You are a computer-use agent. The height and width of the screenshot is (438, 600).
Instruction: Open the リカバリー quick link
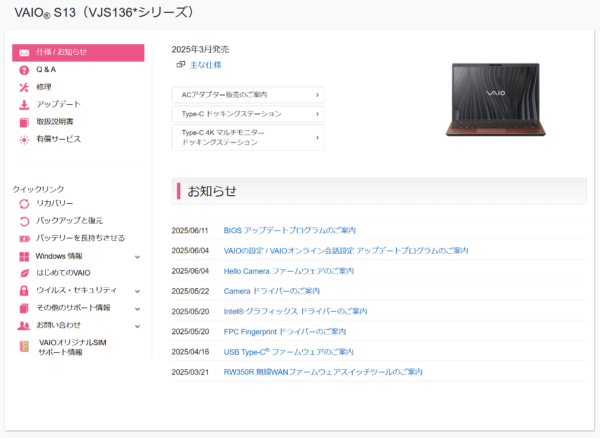pyautogui.click(x=54, y=204)
